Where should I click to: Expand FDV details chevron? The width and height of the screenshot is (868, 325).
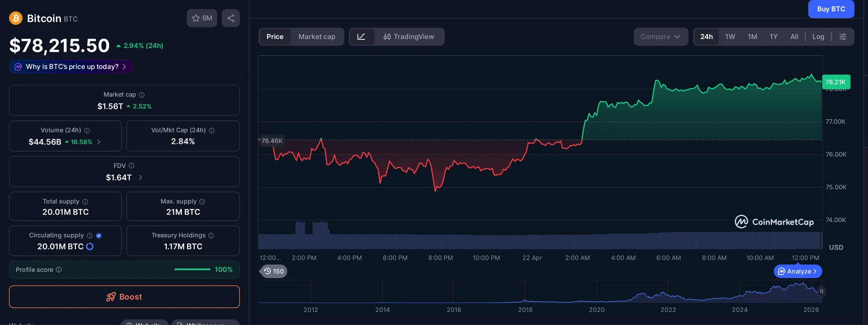click(x=140, y=177)
